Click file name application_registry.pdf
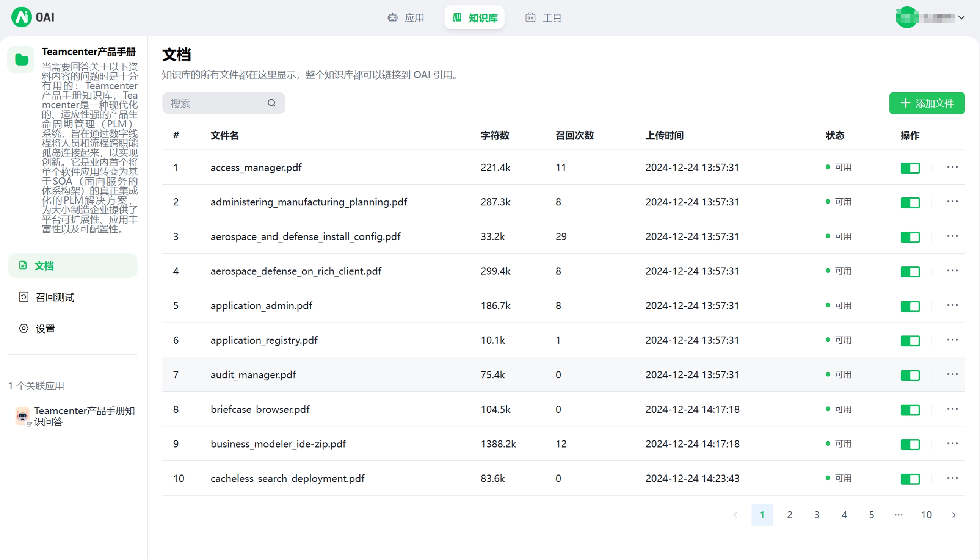 (x=264, y=340)
